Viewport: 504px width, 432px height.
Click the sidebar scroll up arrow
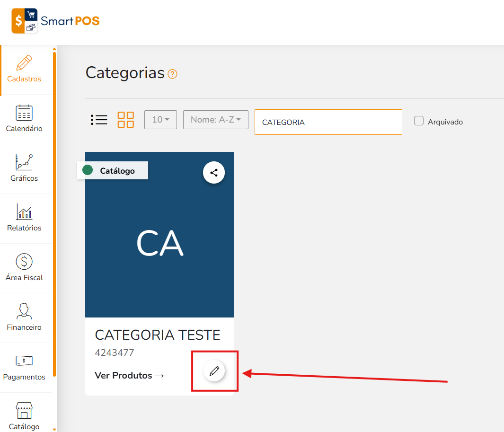pyautogui.click(x=54, y=49)
